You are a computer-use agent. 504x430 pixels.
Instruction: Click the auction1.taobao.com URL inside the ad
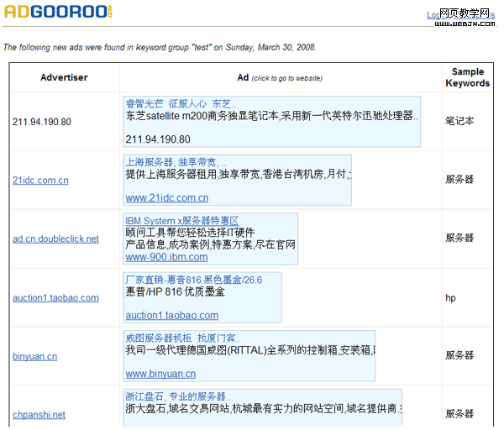tap(171, 316)
